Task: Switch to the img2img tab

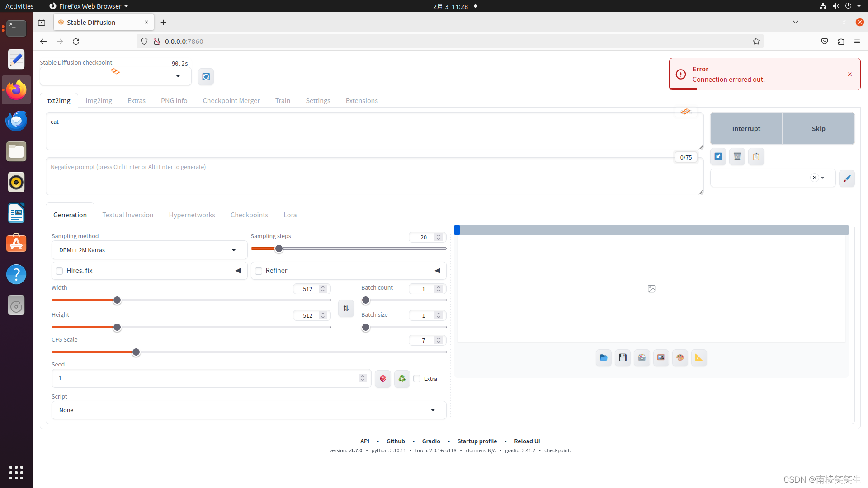Action: coord(99,100)
